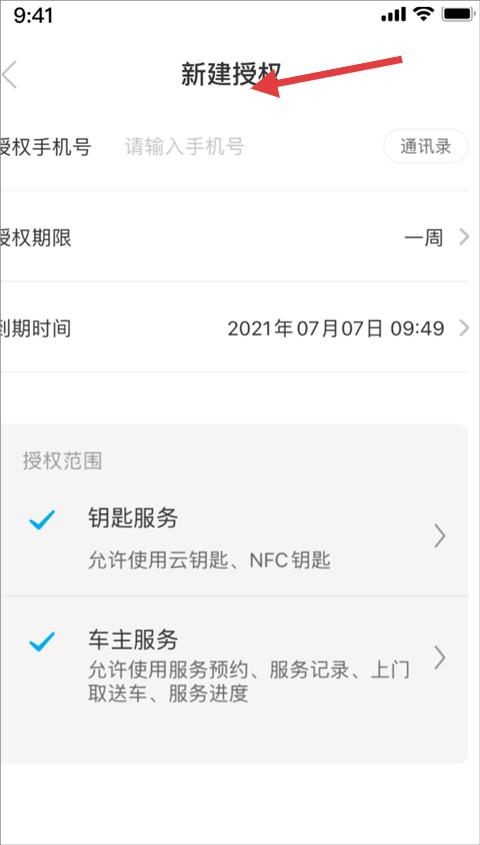The width and height of the screenshot is (480, 845).
Task: Tap the battery status icon
Action: click(457, 15)
